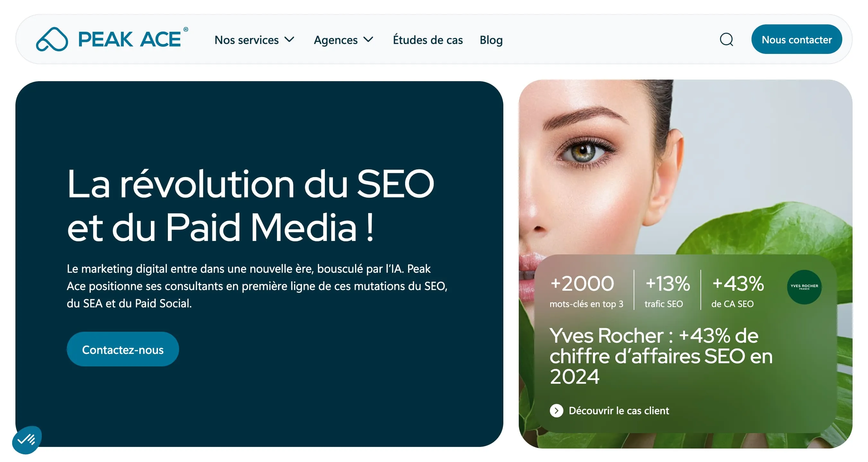Go to Études de cas page
This screenshot has height=462, width=868.
[x=428, y=40]
